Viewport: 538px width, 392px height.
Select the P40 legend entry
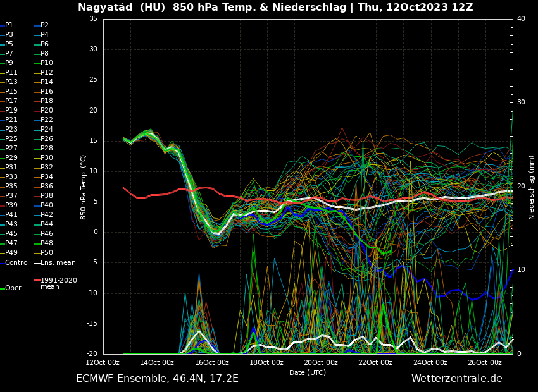47,205
